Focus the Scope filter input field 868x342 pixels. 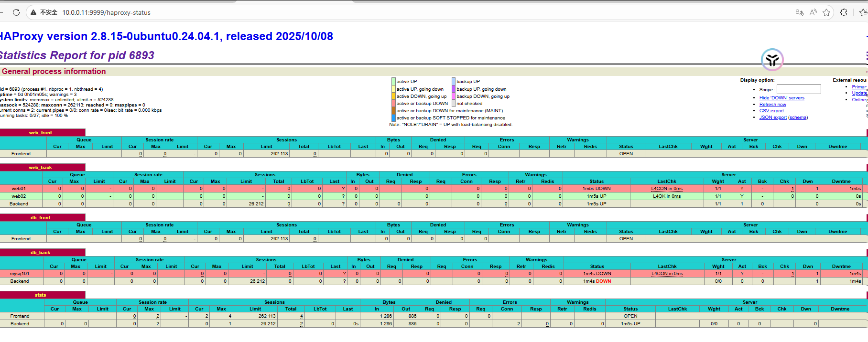tap(799, 89)
